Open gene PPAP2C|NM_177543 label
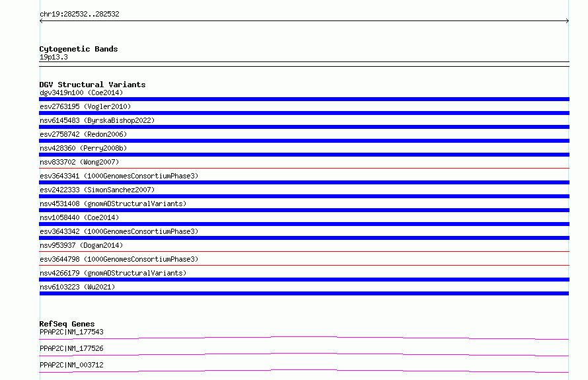The height and width of the screenshot is (380, 588). click(x=71, y=332)
